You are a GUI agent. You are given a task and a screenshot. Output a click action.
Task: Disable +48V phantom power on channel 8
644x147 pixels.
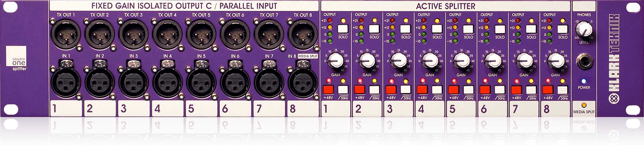(548, 90)
